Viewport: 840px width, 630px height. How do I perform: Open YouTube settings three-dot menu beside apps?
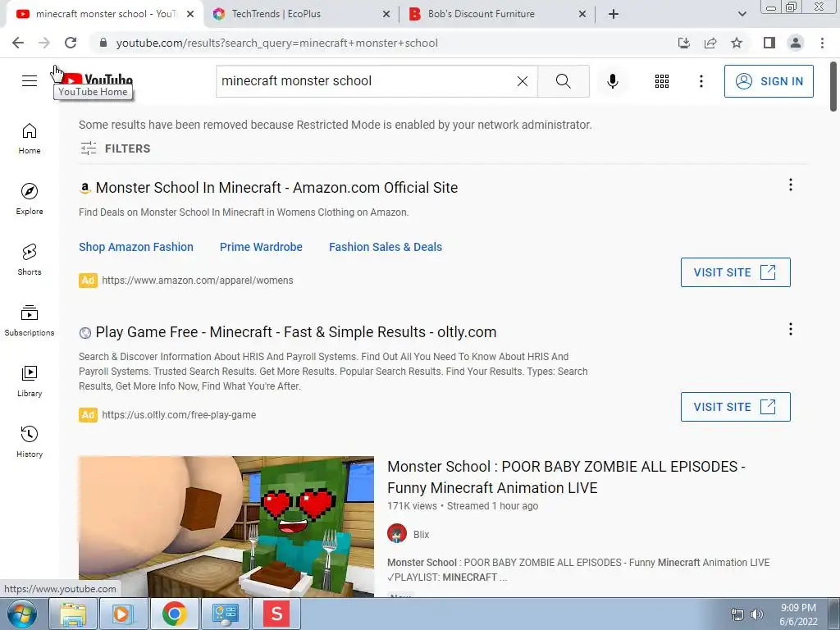point(701,81)
